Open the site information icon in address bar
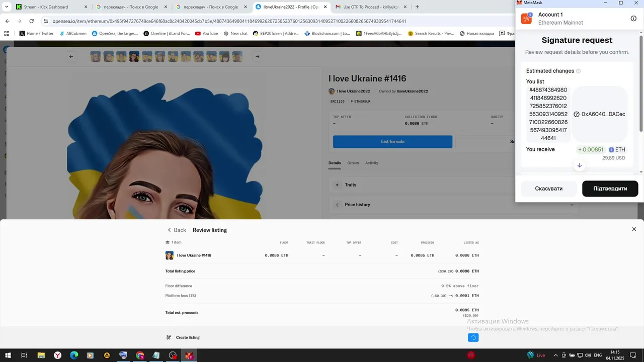The image size is (644, 362). coord(46,21)
